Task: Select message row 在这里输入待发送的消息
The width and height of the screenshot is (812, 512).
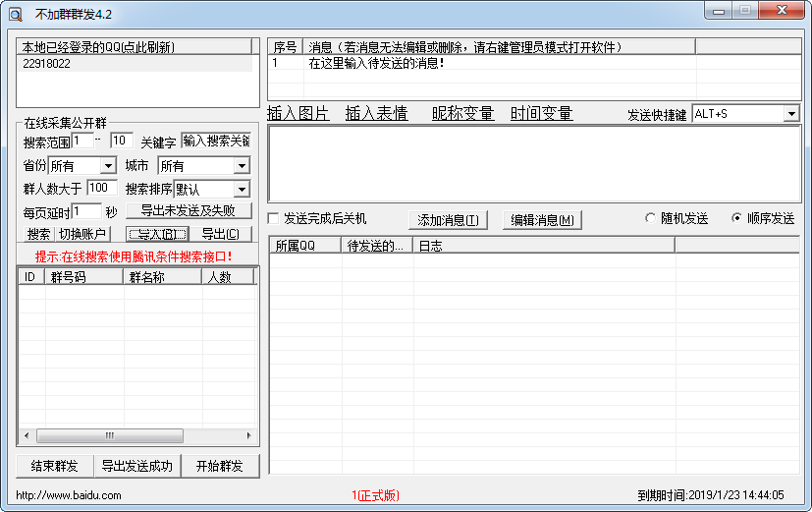Action: click(x=534, y=63)
